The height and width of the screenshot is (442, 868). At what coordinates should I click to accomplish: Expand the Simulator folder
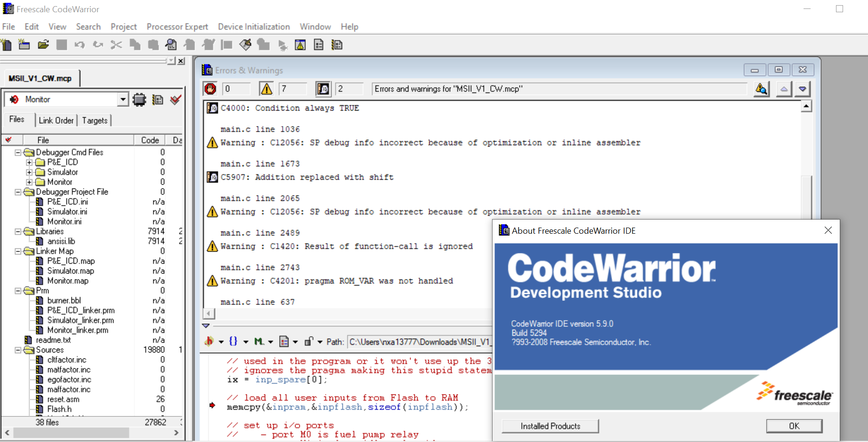point(29,172)
